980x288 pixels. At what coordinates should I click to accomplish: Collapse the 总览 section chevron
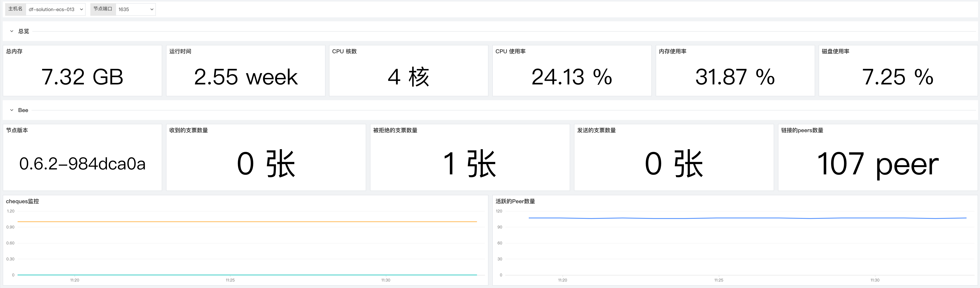[12, 31]
